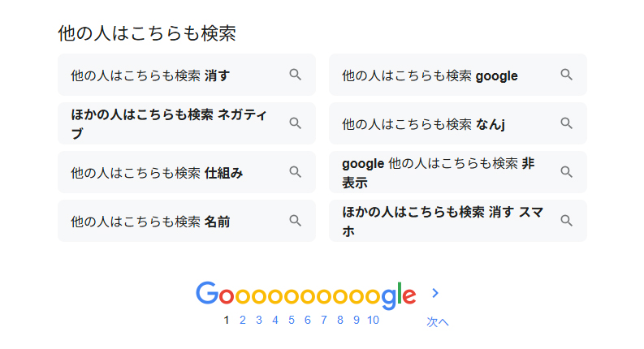Click magnifier icon beside "なんj" suggestion
Screen dimensions: 644x349
[566, 123]
